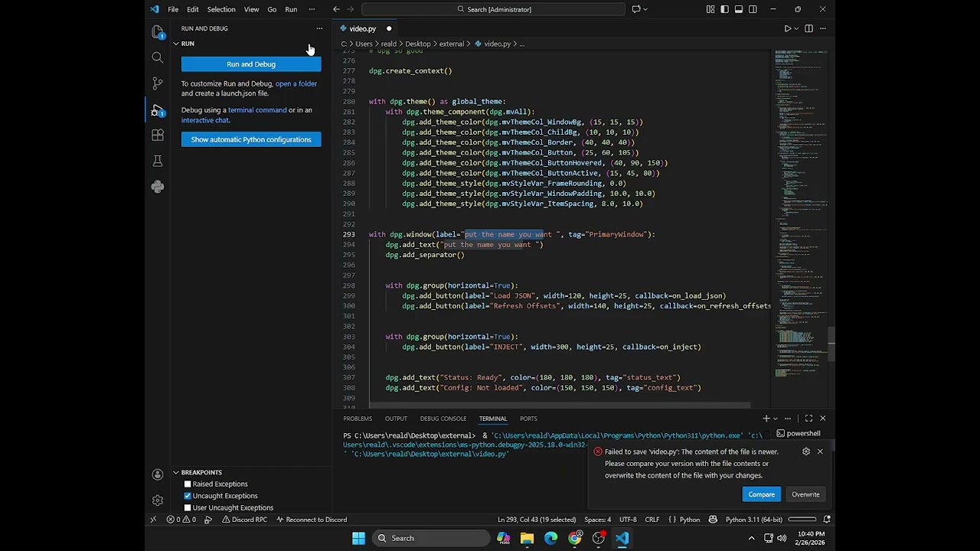
Task: Create a new terminal with the plus icon
Action: [766, 419]
